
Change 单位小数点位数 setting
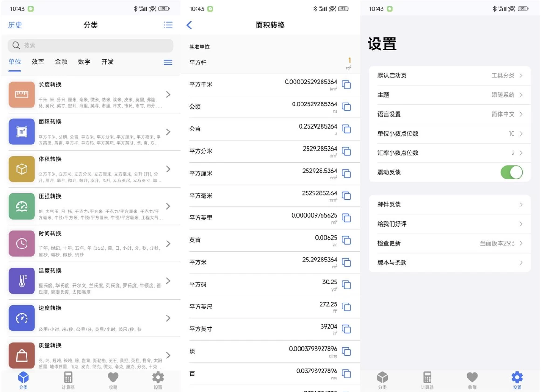pos(450,134)
